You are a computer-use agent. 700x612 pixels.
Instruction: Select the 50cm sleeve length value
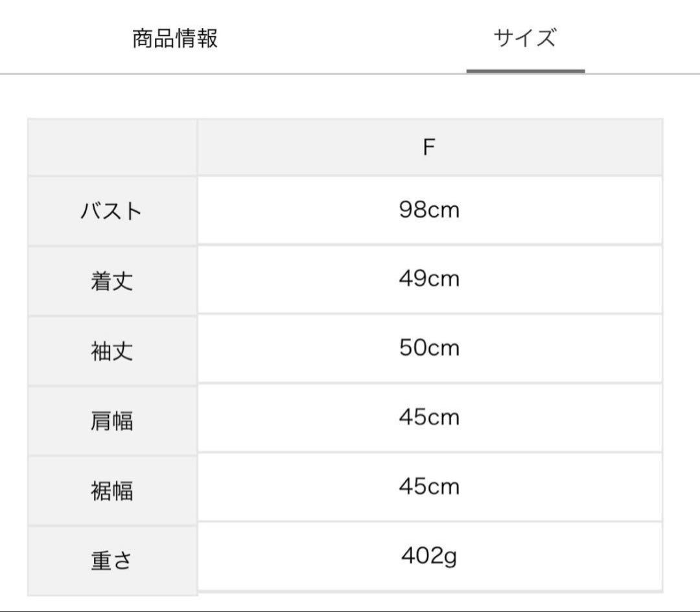coord(430,348)
